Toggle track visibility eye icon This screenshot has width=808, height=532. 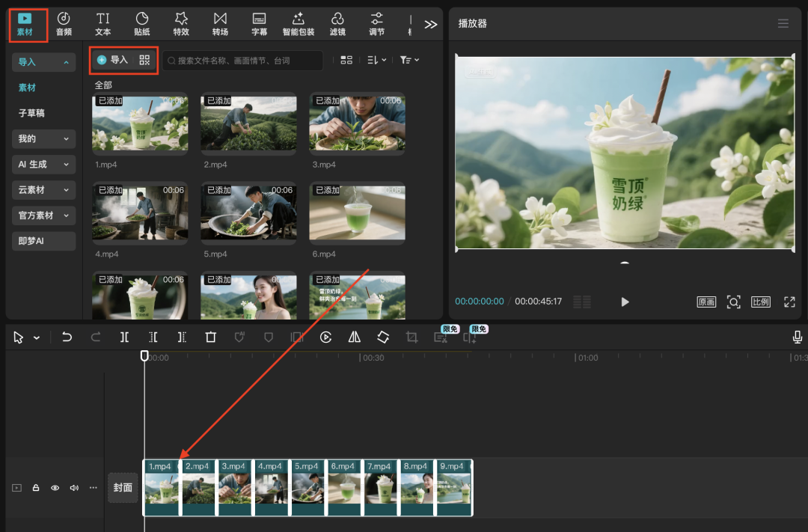pyautogui.click(x=55, y=488)
